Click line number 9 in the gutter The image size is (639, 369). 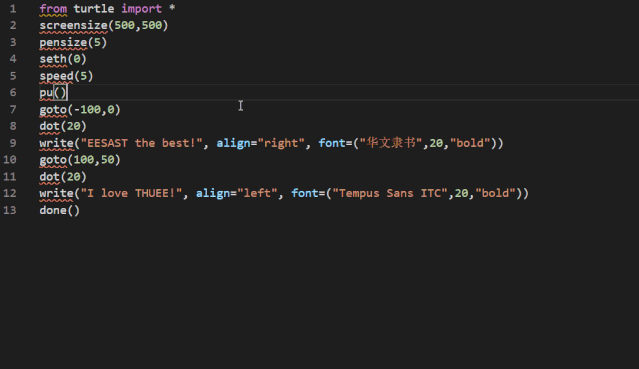coord(13,143)
